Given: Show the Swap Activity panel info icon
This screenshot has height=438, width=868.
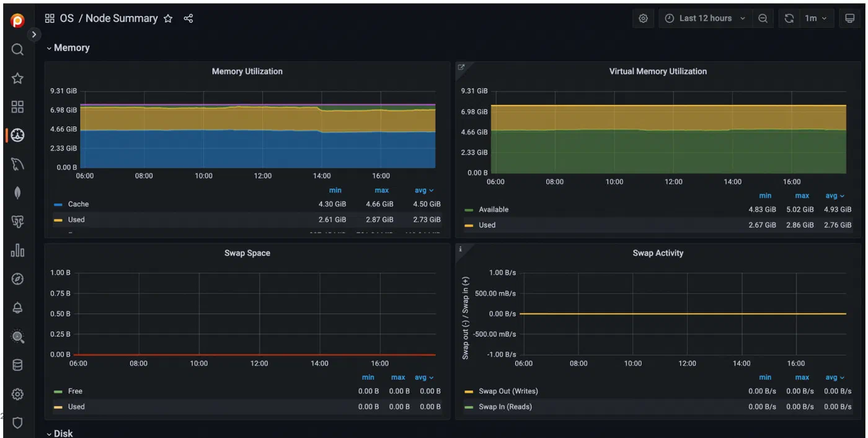Looking at the screenshot, I should (460, 249).
